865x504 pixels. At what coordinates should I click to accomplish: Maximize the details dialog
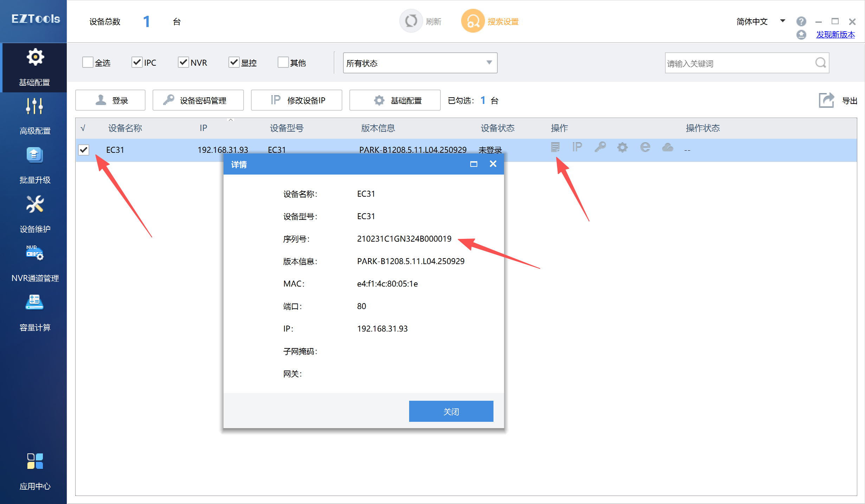point(473,164)
